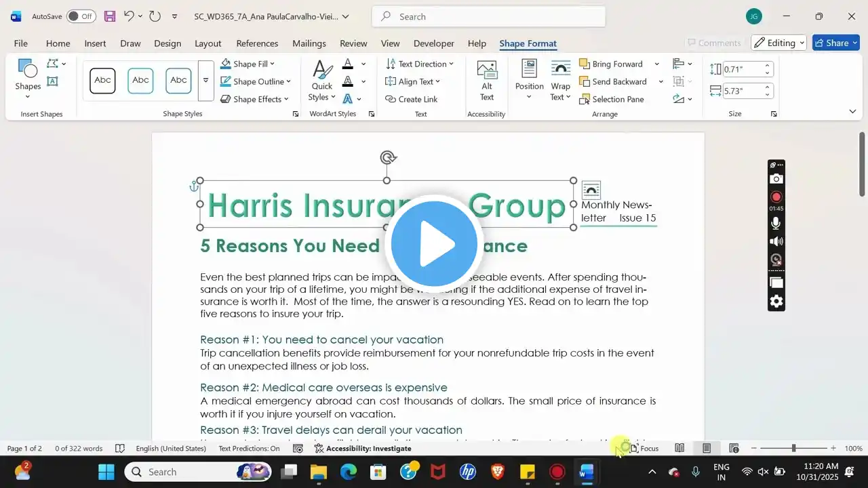Click the Comments button
Viewport: 868px width, 488px height.
coord(713,43)
